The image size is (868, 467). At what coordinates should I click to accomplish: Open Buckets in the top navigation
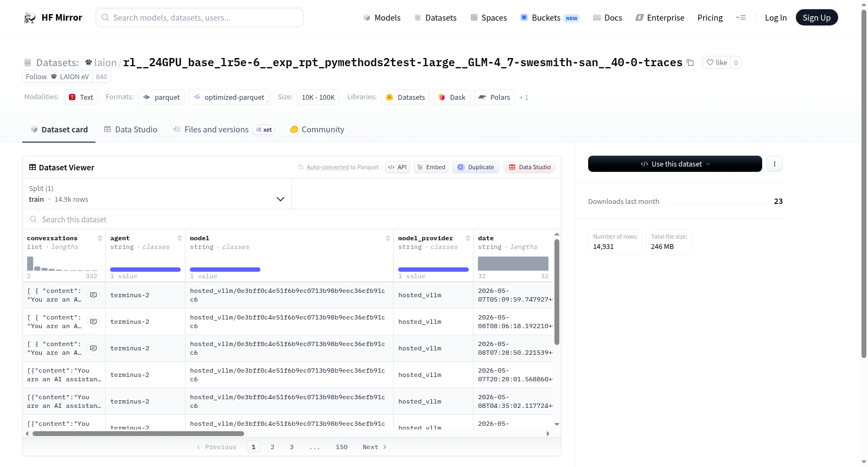coord(549,17)
